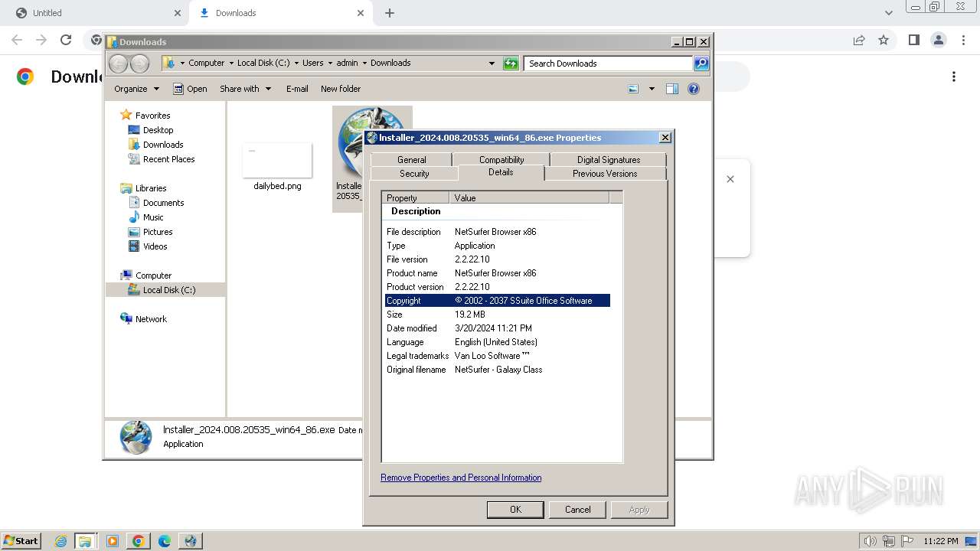
Task: Open the Organize dropdown menu
Action: point(136,89)
